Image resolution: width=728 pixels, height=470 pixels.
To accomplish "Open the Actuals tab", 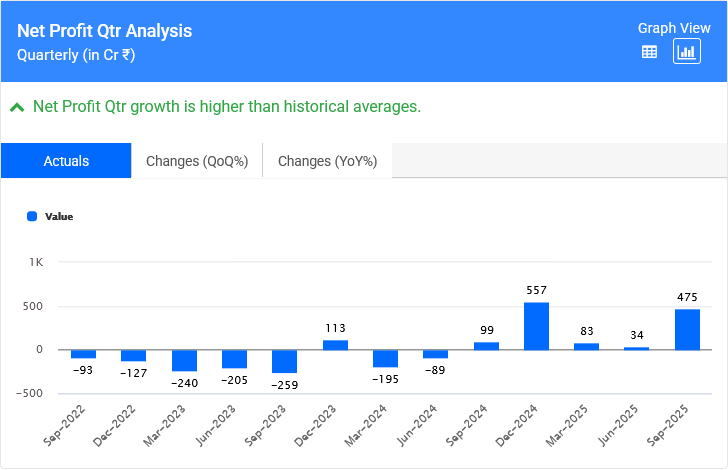I will [x=66, y=161].
